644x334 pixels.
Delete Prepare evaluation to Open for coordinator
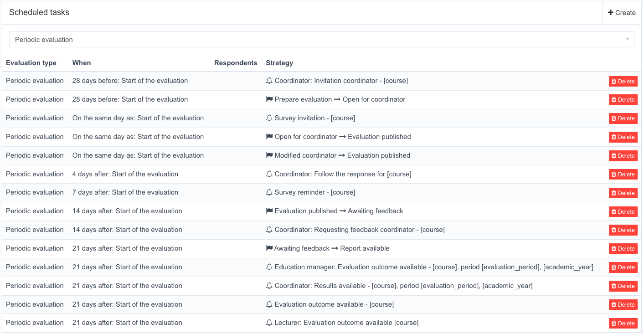(x=623, y=100)
